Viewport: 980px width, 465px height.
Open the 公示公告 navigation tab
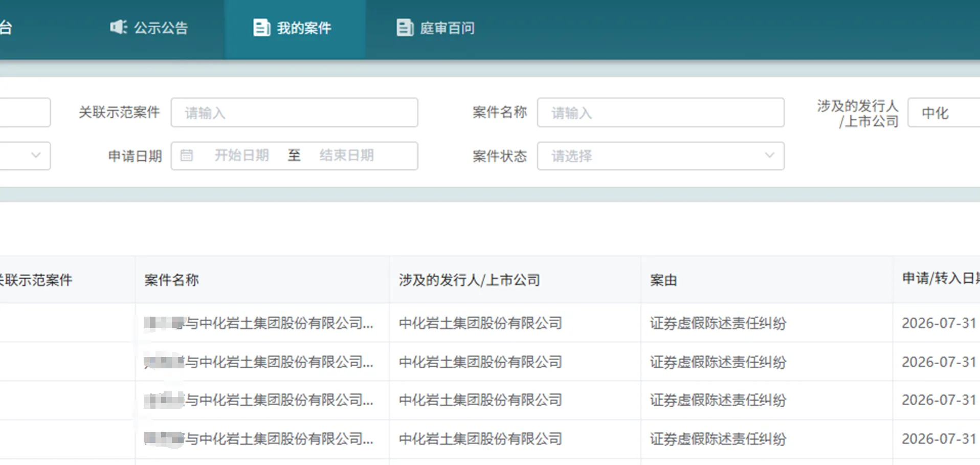click(149, 28)
